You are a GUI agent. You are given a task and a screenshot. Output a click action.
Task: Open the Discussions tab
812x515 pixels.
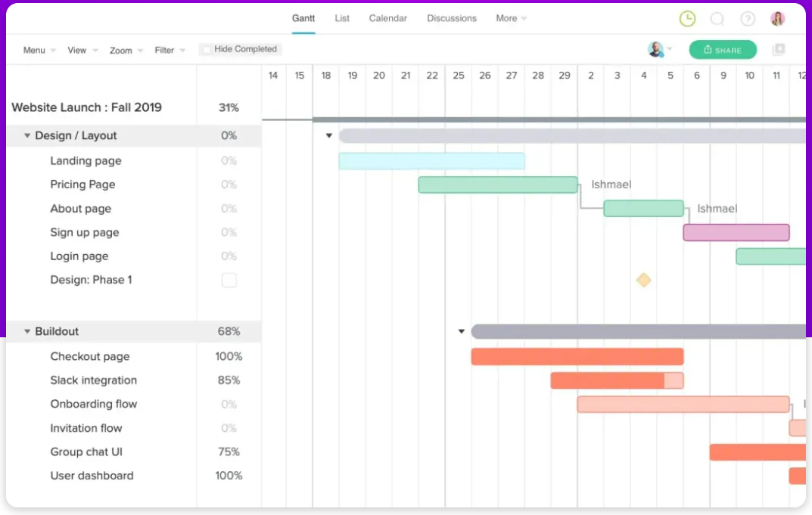(451, 18)
